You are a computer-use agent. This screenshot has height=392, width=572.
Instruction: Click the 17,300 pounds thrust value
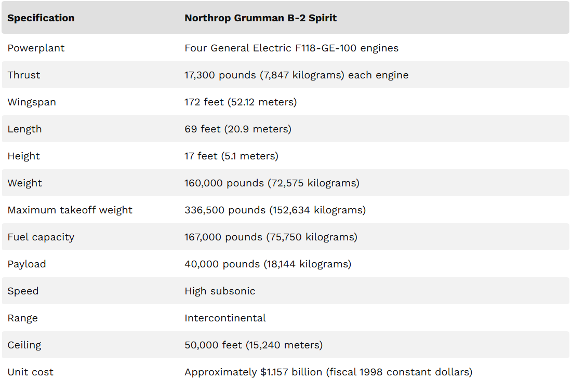[x=296, y=75]
